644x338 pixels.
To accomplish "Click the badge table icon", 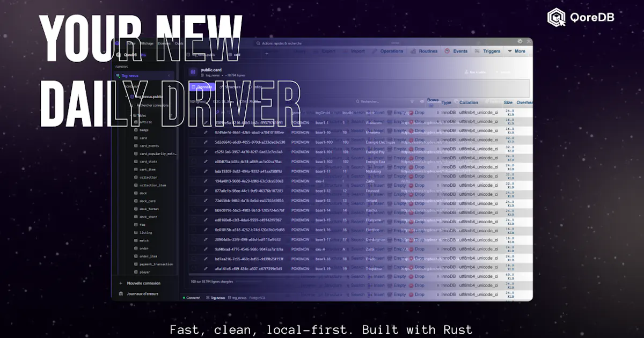I will click(x=136, y=130).
